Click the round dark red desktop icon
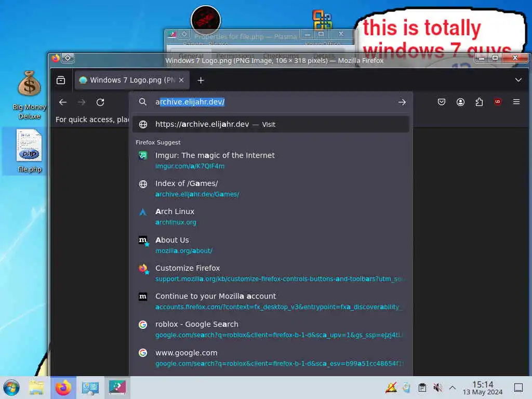Viewport: 532px width, 399px height. 206,20
